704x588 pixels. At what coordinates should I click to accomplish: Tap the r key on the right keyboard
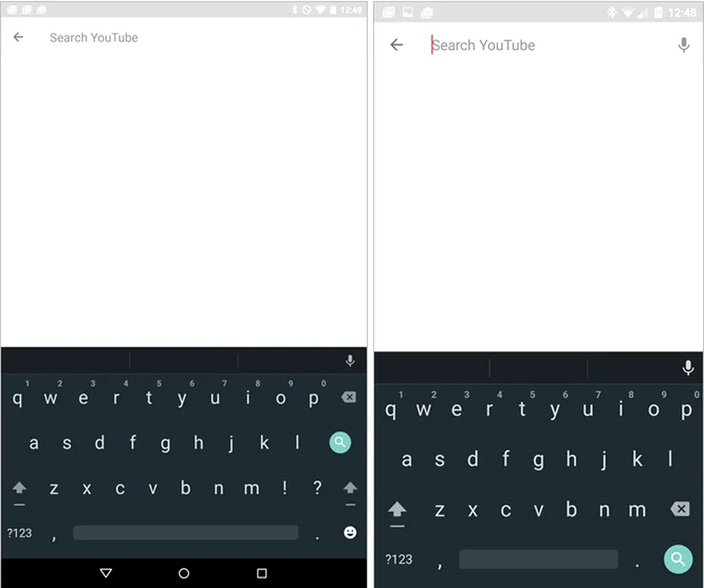(x=489, y=409)
